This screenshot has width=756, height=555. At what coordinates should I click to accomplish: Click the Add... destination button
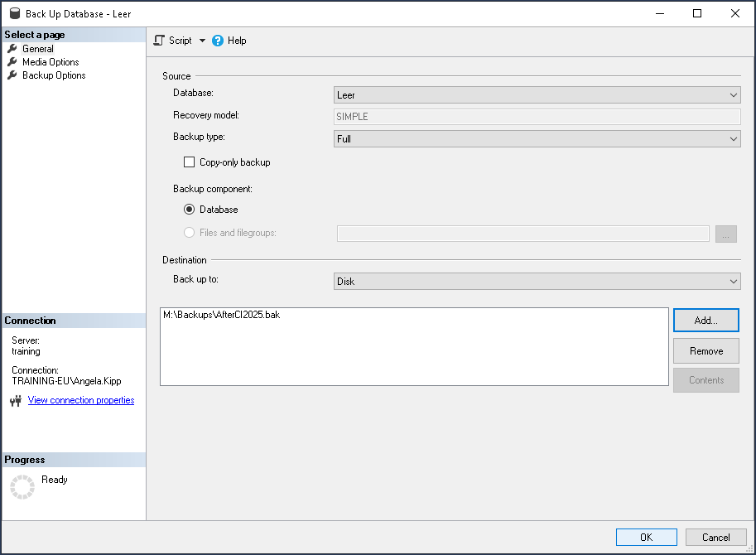click(x=705, y=321)
